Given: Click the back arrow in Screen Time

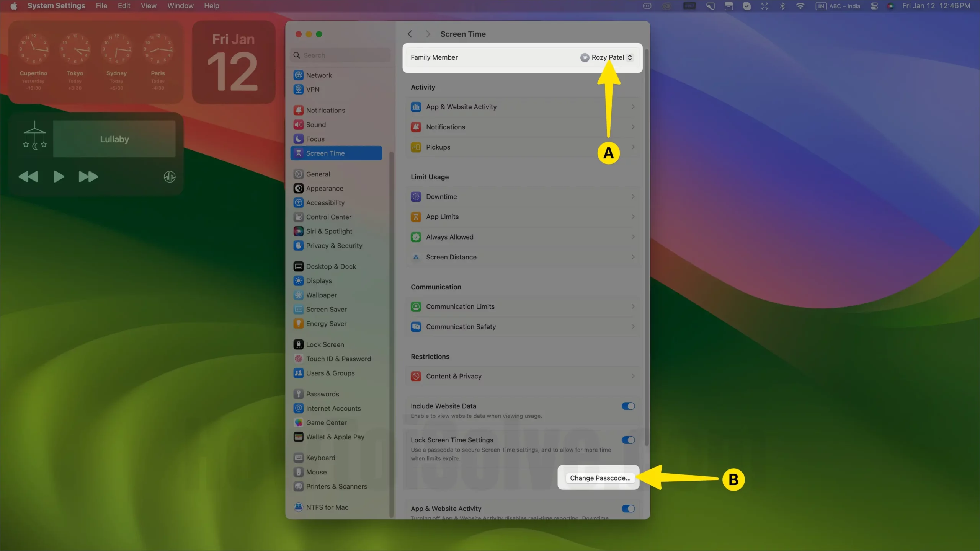Looking at the screenshot, I should [410, 34].
